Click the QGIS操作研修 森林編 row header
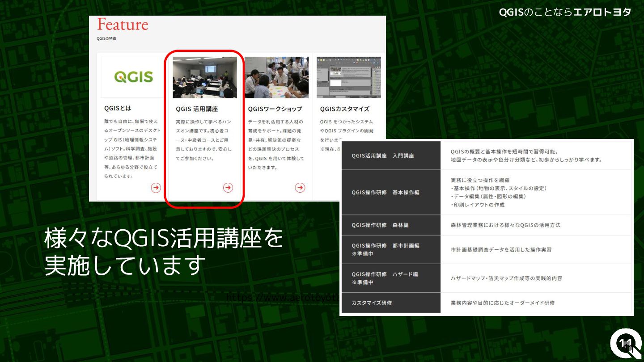644x362 pixels. point(391,225)
